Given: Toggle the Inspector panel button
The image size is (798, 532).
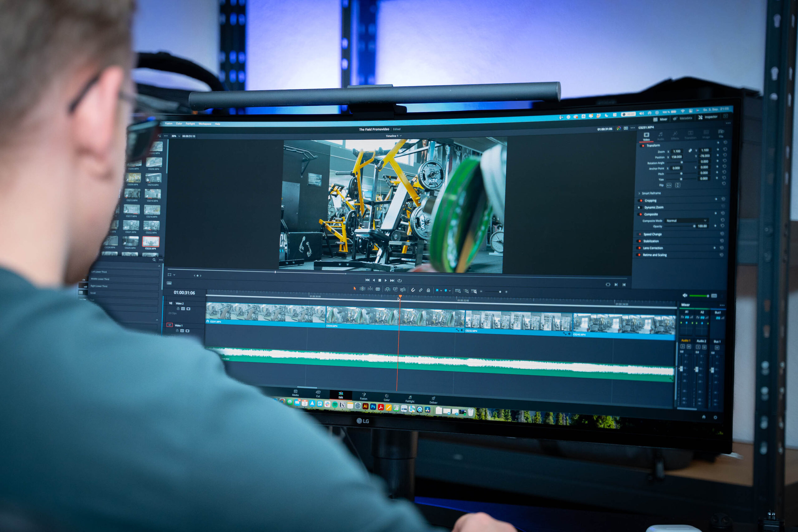Looking at the screenshot, I should [708, 117].
